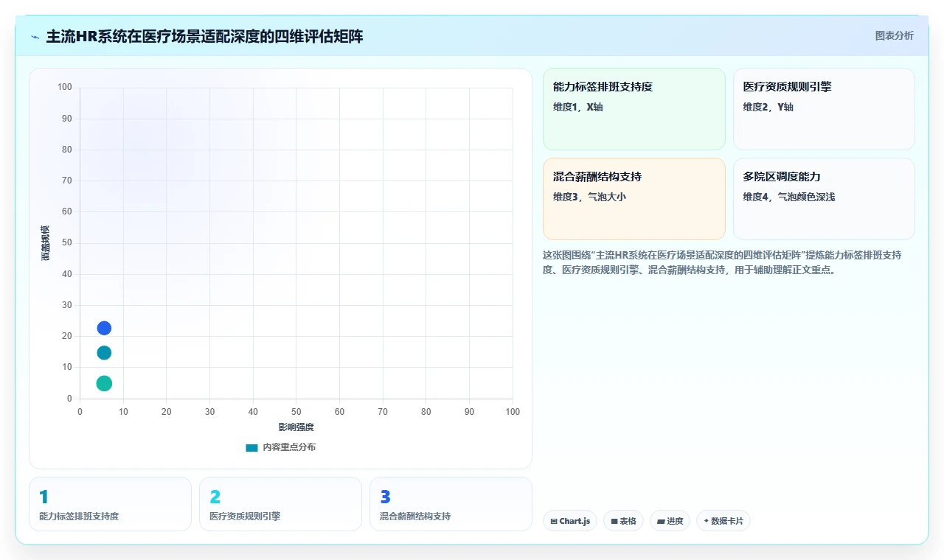Image resolution: width=944 pixels, height=560 pixels.
Task: Click the 数据卡片 tag chip
Action: point(723,521)
